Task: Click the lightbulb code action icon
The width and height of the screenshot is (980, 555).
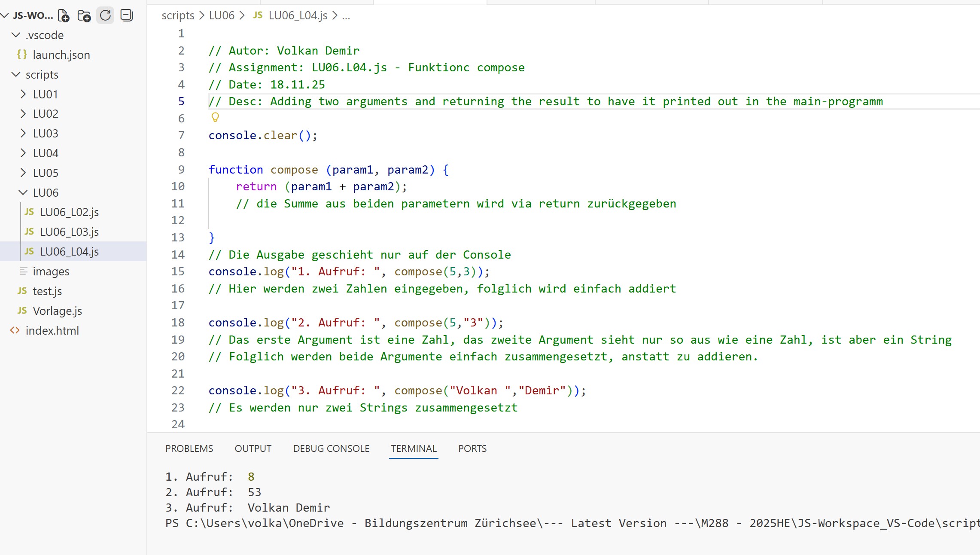Action: click(x=215, y=117)
